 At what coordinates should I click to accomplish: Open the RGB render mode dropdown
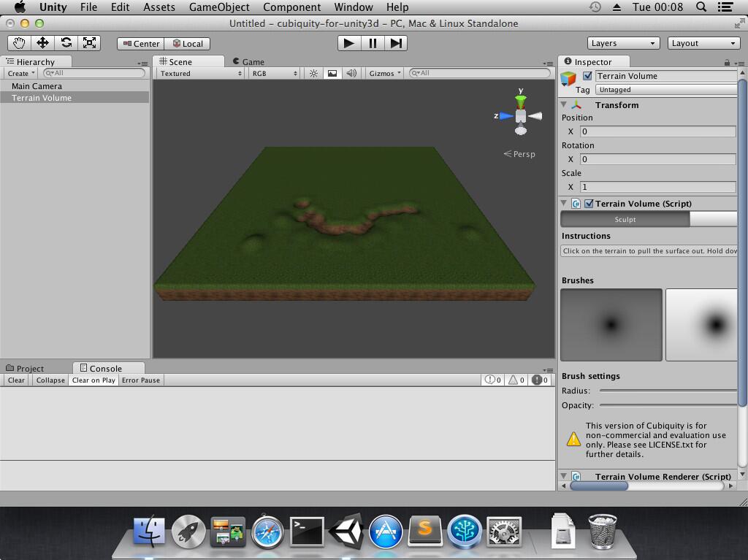tap(275, 74)
